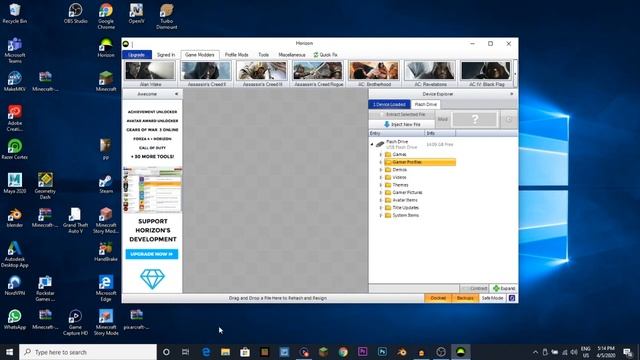Open the AC IV: Black Flag modder thumbnail
The width and height of the screenshot is (640, 360).
point(486,73)
